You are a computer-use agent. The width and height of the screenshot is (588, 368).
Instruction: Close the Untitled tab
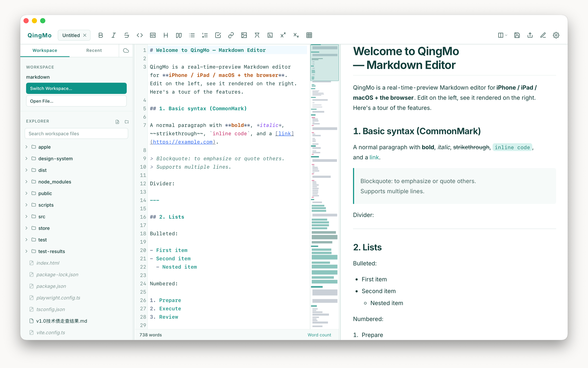[85, 35]
